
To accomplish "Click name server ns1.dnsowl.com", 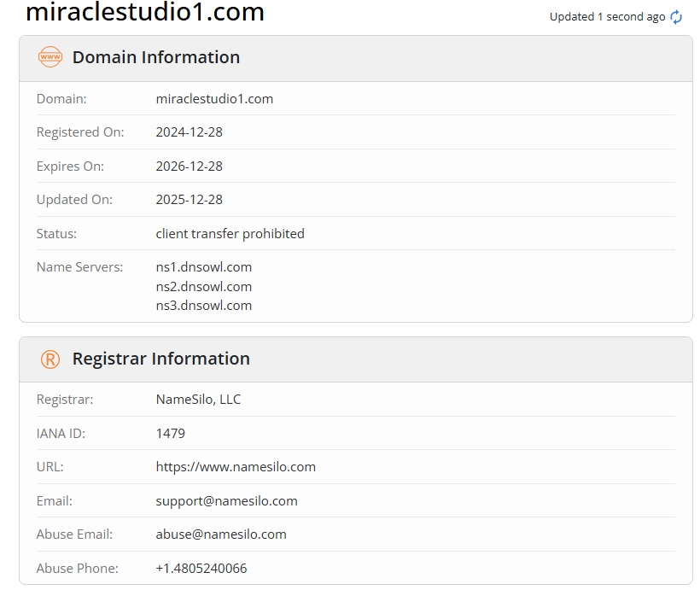I will 203,267.
